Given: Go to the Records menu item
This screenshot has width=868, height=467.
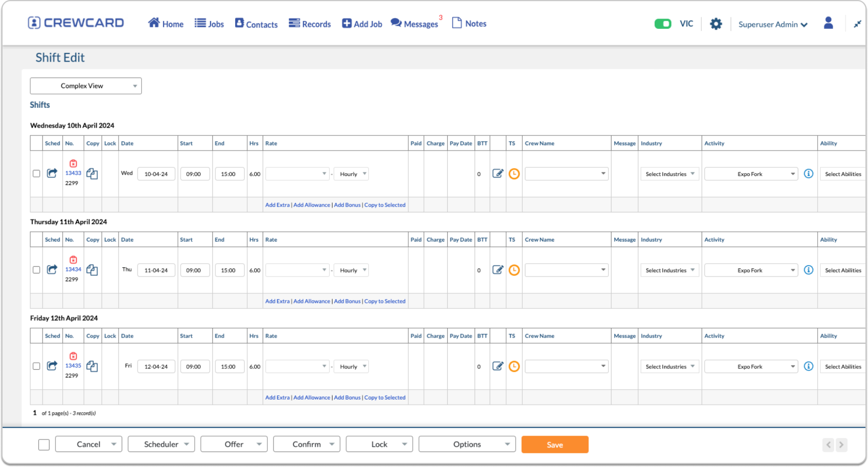Looking at the screenshot, I should pos(309,24).
